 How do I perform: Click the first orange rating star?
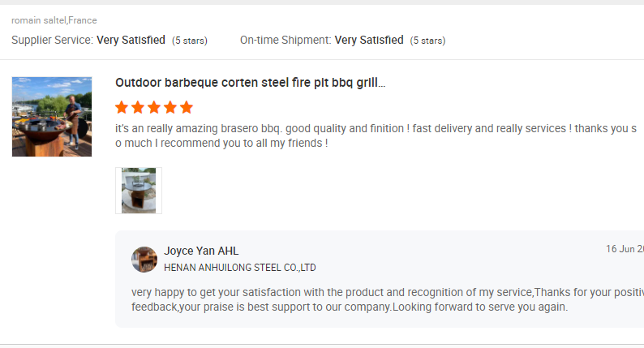tap(122, 107)
